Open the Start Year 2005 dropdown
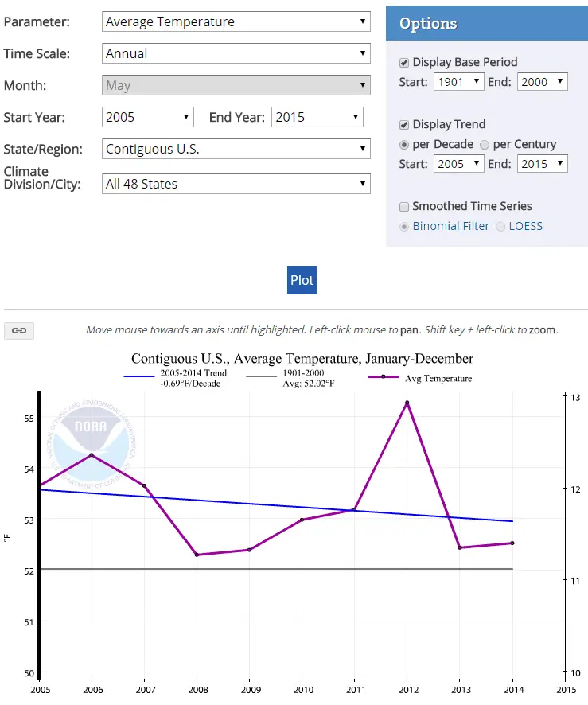The width and height of the screenshot is (588, 705). (x=148, y=117)
